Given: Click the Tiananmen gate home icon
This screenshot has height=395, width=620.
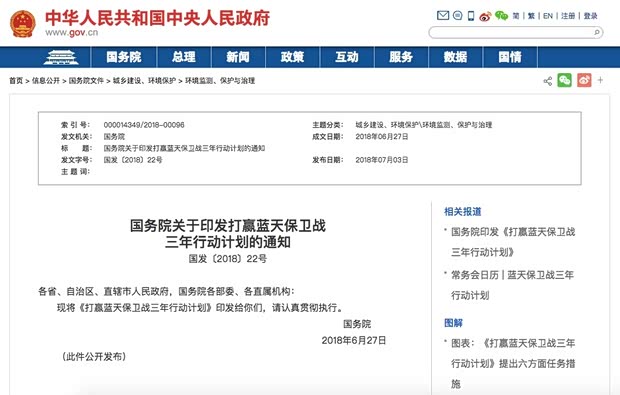Looking at the screenshot, I should pyautogui.click(x=60, y=57).
